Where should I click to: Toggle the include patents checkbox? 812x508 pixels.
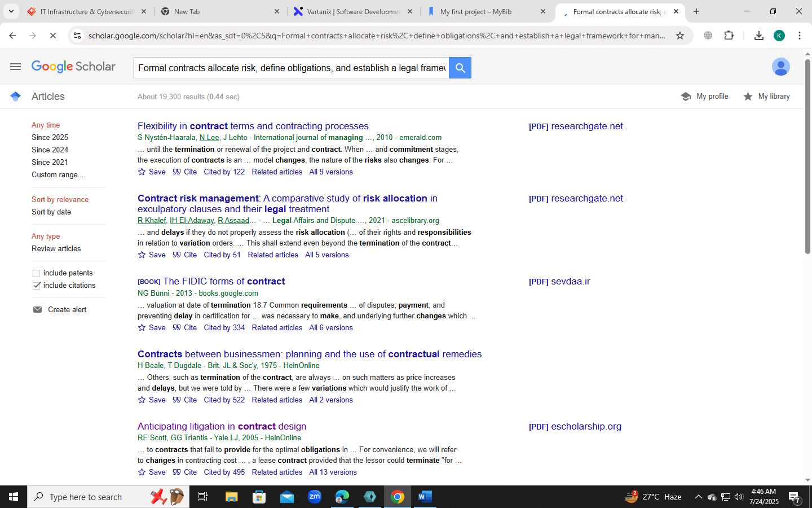tap(37, 273)
